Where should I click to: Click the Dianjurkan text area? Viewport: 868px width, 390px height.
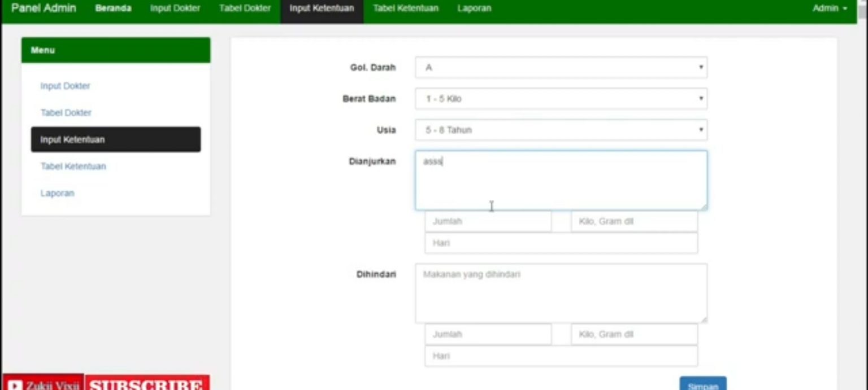point(561,181)
